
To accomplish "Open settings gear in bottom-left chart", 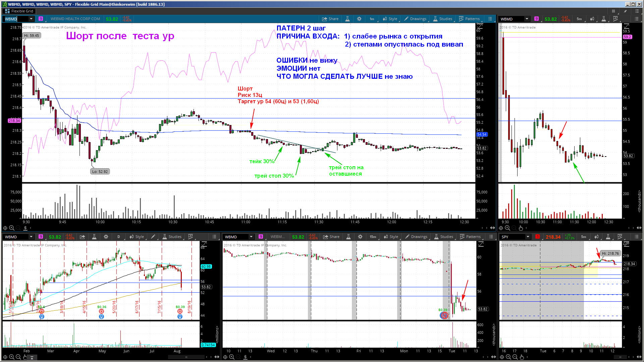I will [106, 237].
